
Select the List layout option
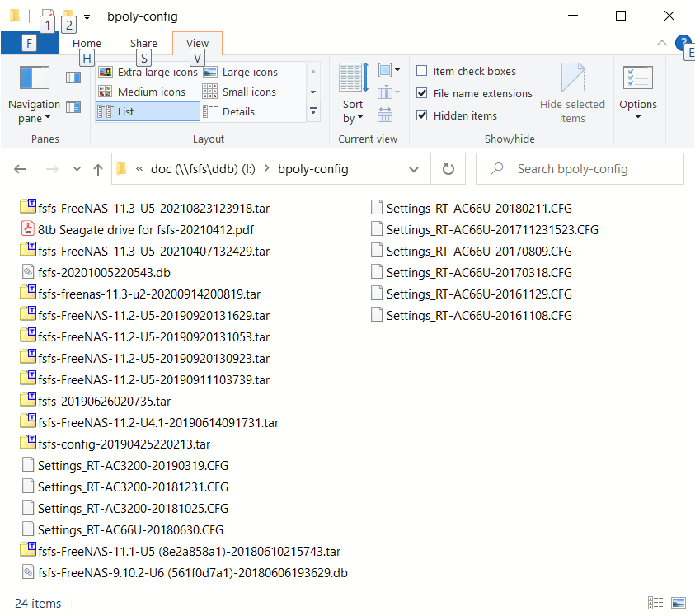[148, 111]
